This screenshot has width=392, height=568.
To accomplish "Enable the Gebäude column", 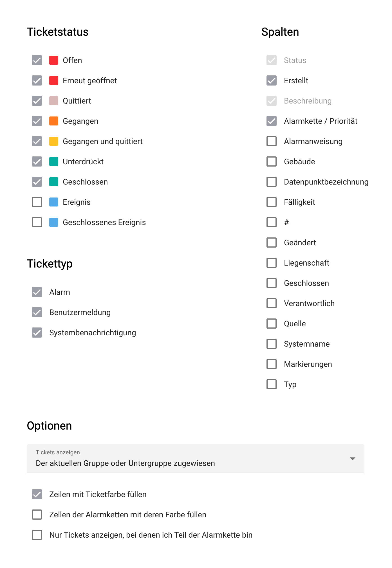I will coord(271,161).
